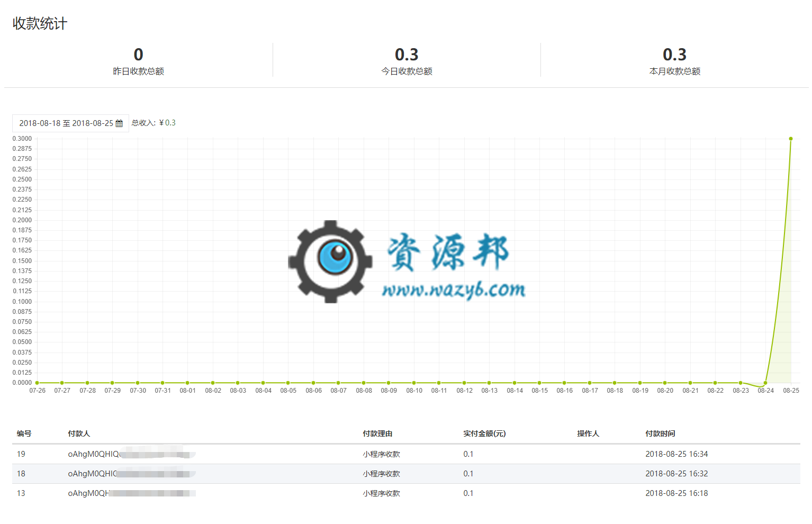Click the chart data point at 08-24
Image resolution: width=812 pixels, height=524 pixels.
[765, 383]
